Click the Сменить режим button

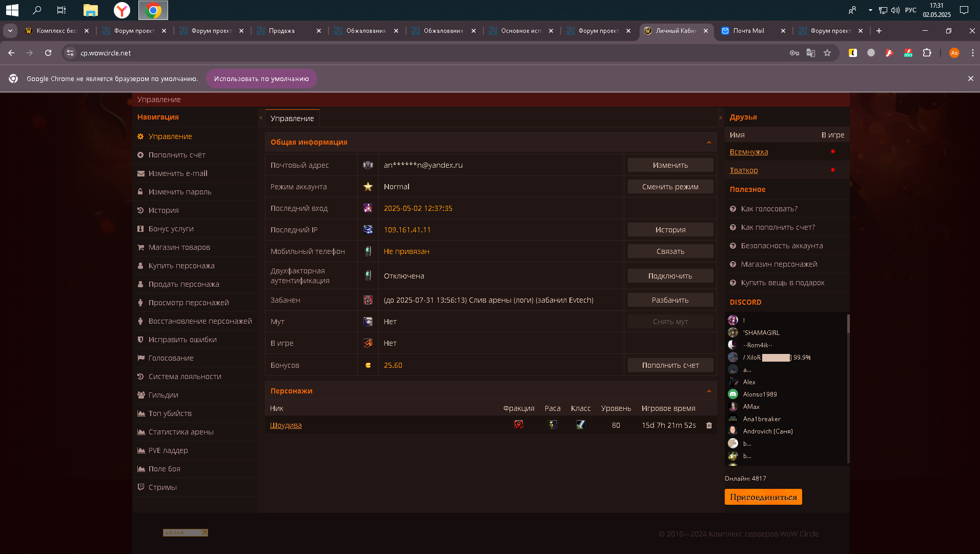[670, 187]
